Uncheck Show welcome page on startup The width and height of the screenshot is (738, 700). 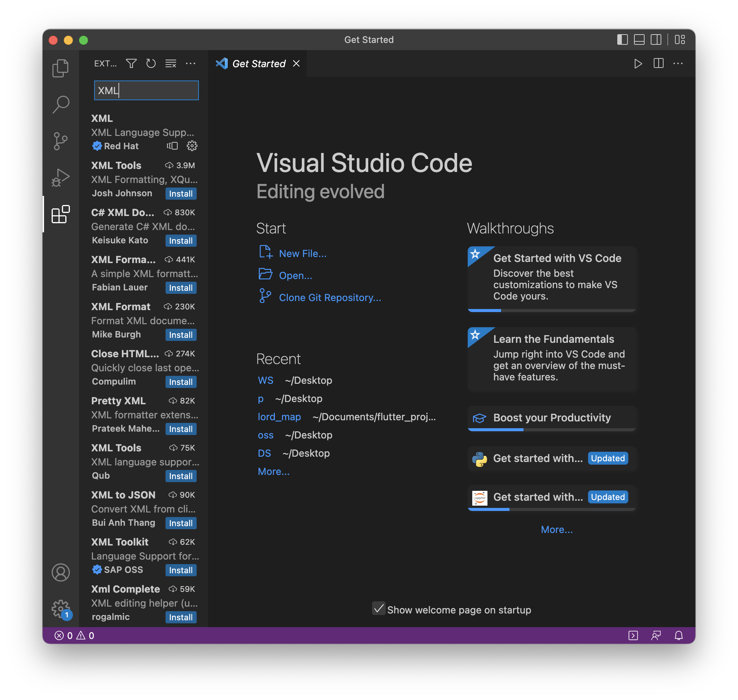tap(378, 609)
